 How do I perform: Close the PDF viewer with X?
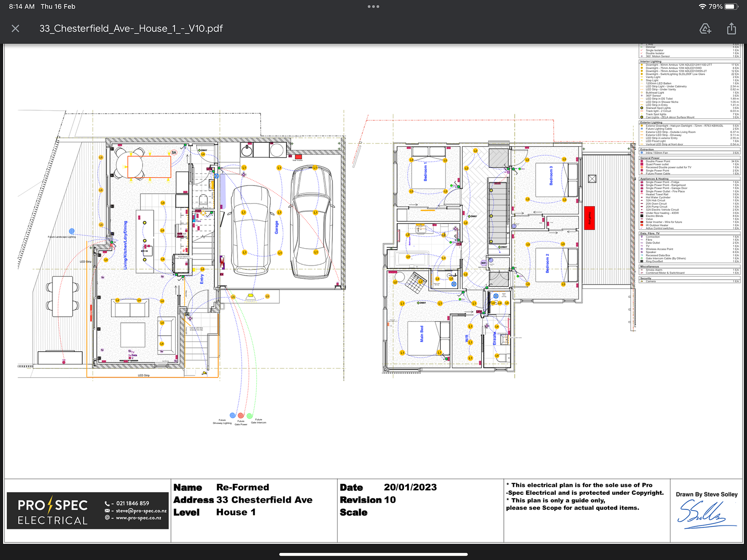15,29
